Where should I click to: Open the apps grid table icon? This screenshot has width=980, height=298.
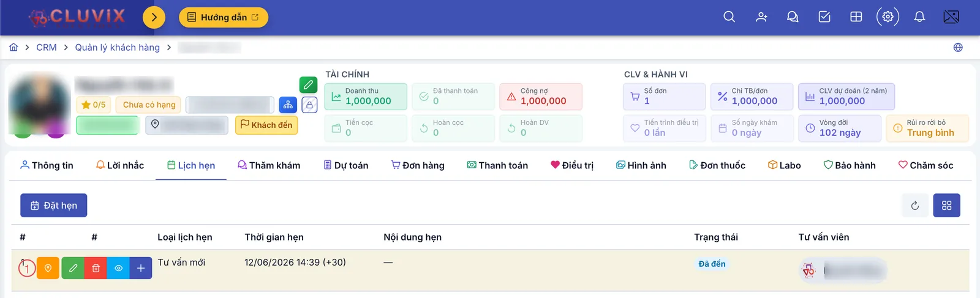[856, 17]
